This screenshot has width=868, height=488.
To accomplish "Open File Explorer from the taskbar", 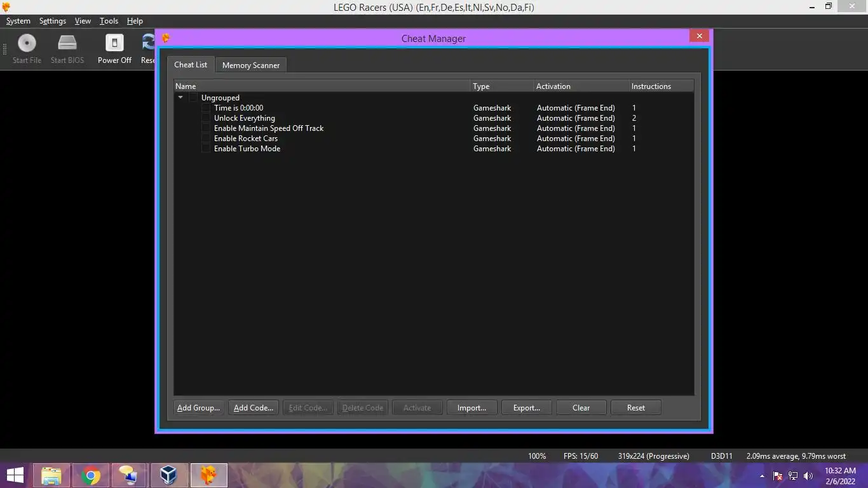I will (x=51, y=475).
